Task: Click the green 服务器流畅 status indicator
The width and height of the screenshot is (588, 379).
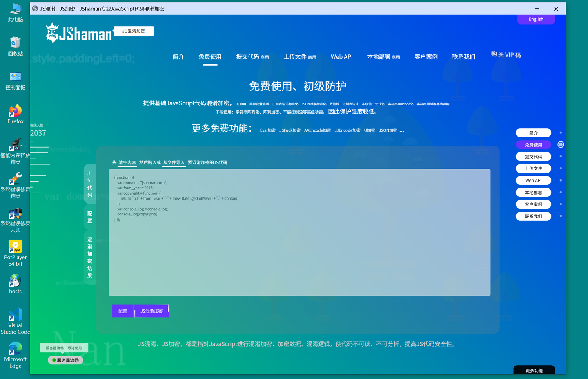Action: 65,360
